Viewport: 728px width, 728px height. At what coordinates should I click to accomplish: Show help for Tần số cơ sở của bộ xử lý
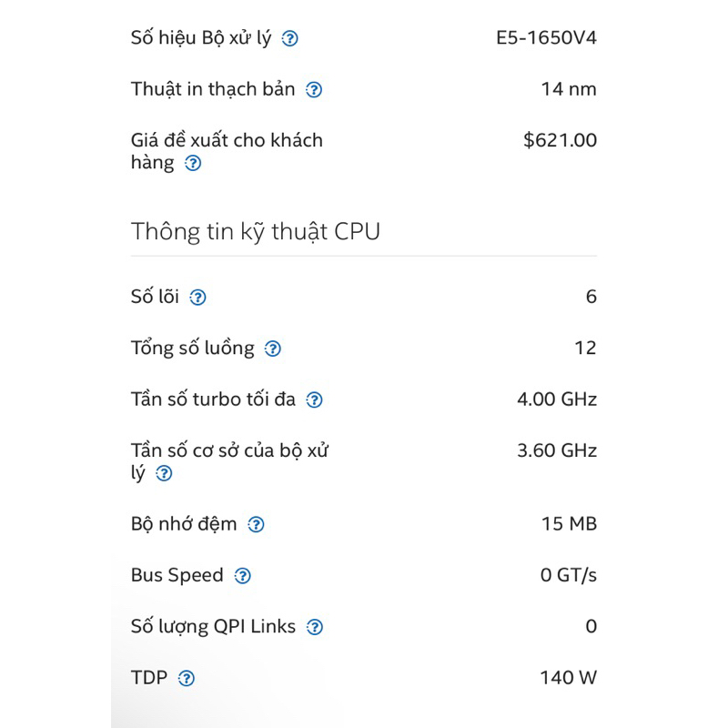pyautogui.click(x=164, y=473)
